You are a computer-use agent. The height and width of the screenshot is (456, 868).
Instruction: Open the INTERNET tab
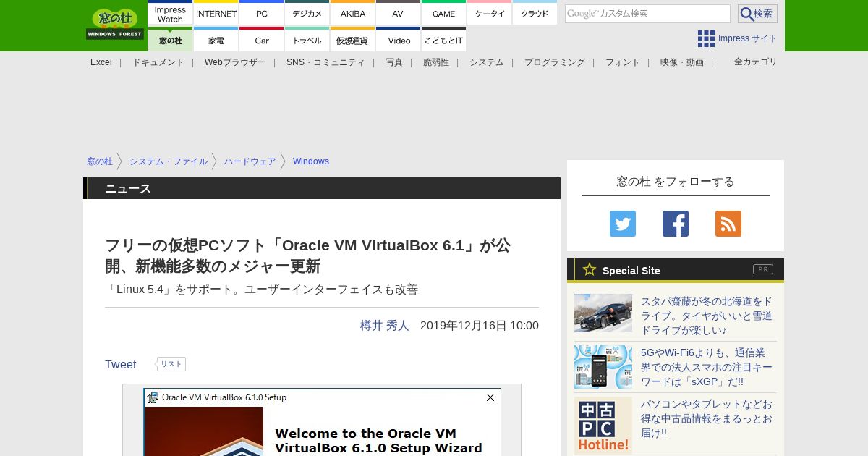pyautogui.click(x=216, y=13)
